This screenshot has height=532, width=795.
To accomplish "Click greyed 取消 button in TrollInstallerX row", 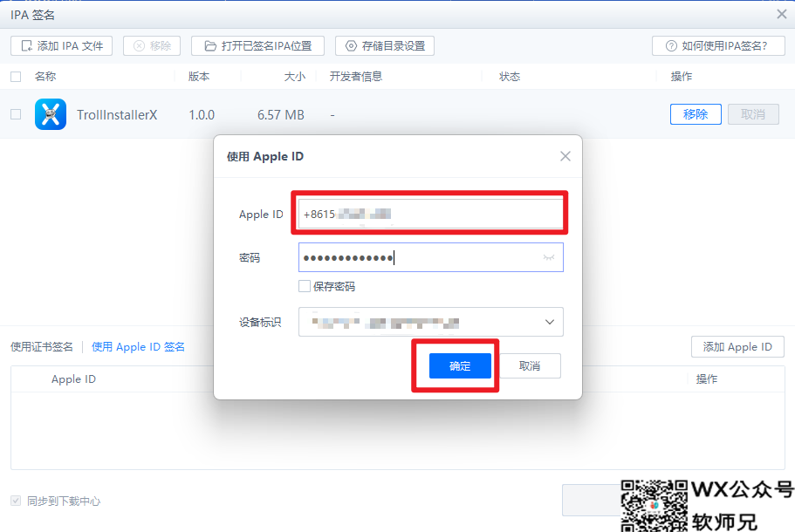I will pyautogui.click(x=753, y=114).
